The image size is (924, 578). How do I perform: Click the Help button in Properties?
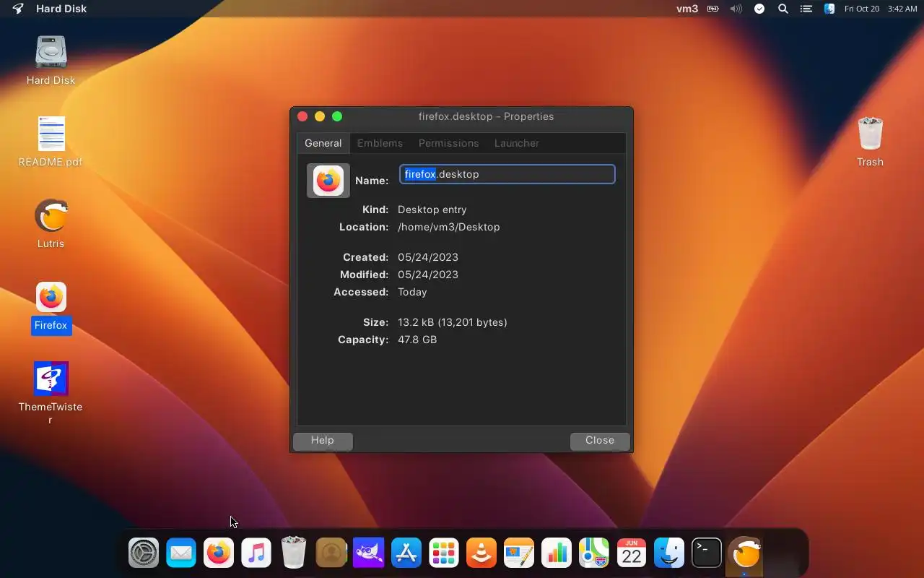click(x=323, y=441)
